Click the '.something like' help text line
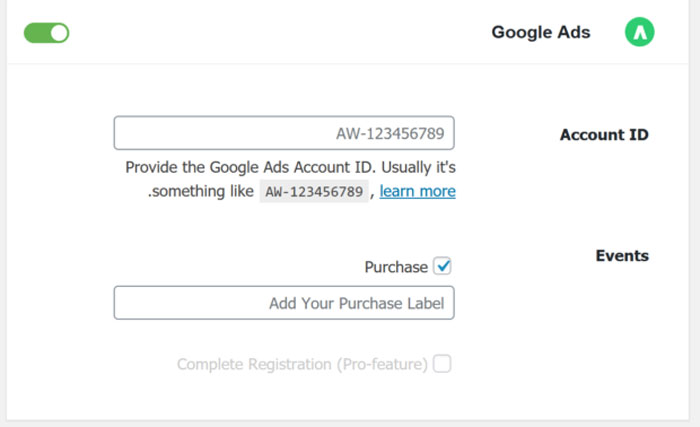 (x=200, y=191)
